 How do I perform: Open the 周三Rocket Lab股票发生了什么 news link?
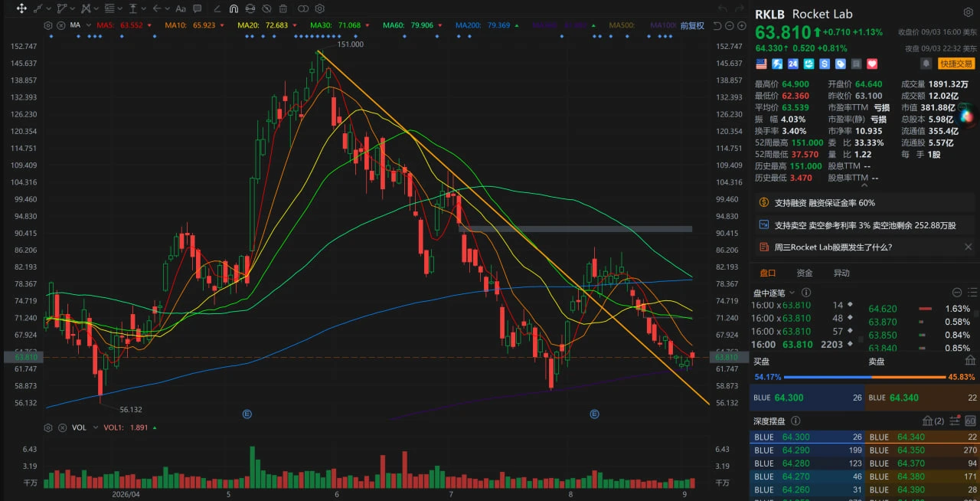coord(833,247)
